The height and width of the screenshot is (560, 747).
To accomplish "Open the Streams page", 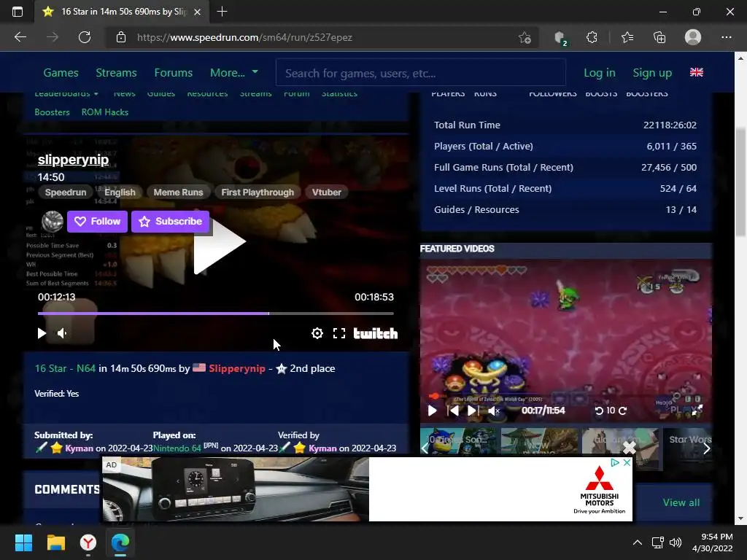I will coord(116,73).
